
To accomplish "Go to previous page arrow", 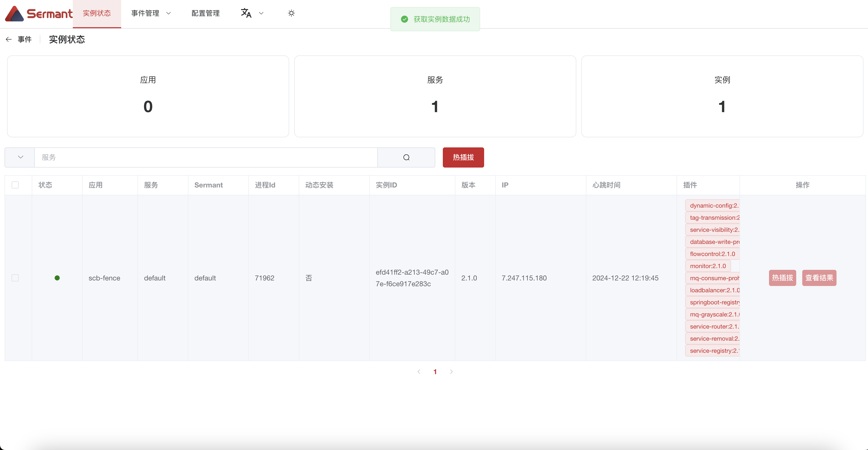I will tap(419, 371).
